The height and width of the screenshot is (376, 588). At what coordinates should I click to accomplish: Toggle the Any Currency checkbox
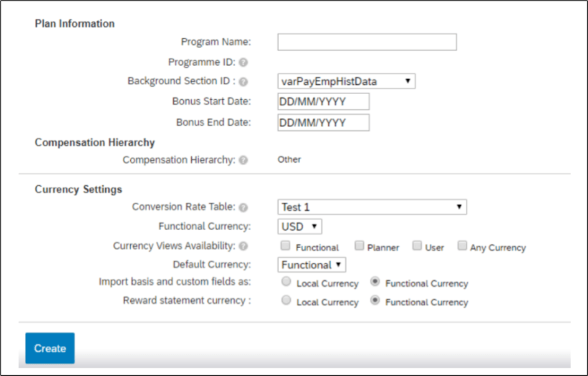pos(462,246)
